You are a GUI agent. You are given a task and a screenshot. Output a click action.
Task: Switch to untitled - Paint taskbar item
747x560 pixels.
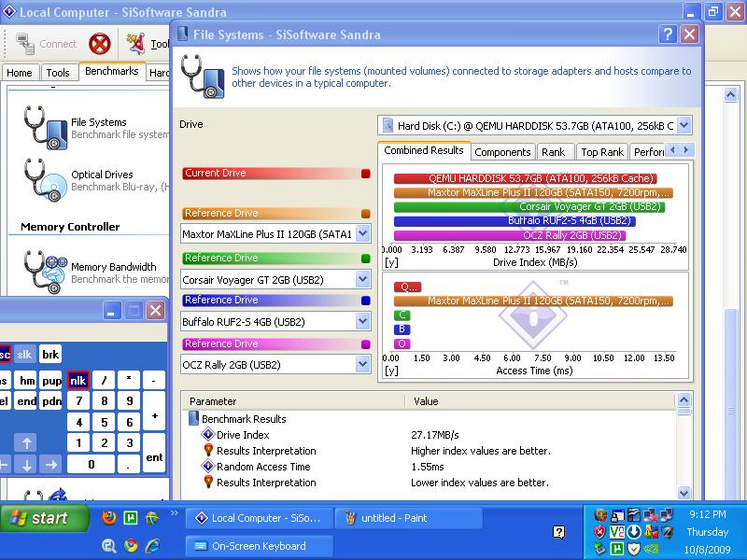(408, 518)
